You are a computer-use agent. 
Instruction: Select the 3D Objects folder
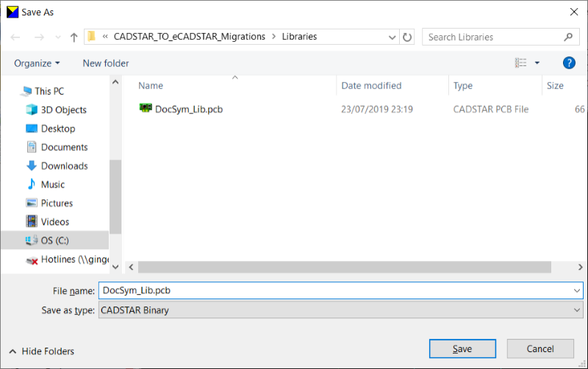[63, 110]
